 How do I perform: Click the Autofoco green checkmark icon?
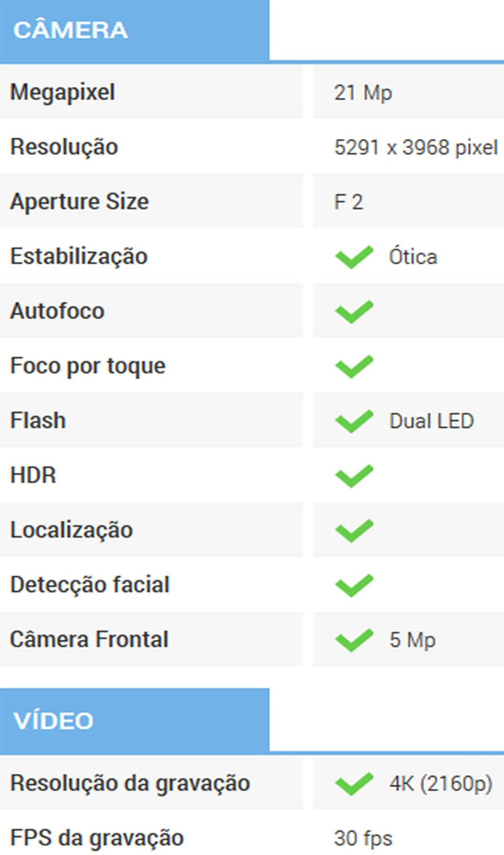pyautogui.click(x=354, y=311)
